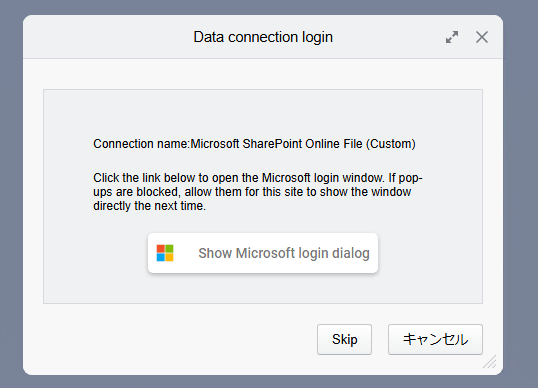
Task: Click the "directly the next time" text line
Action: [150, 206]
